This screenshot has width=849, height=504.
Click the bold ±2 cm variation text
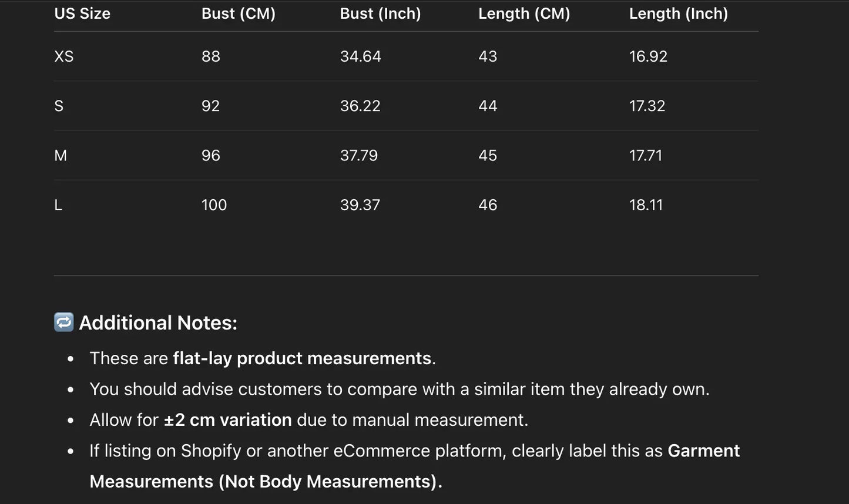(x=227, y=420)
